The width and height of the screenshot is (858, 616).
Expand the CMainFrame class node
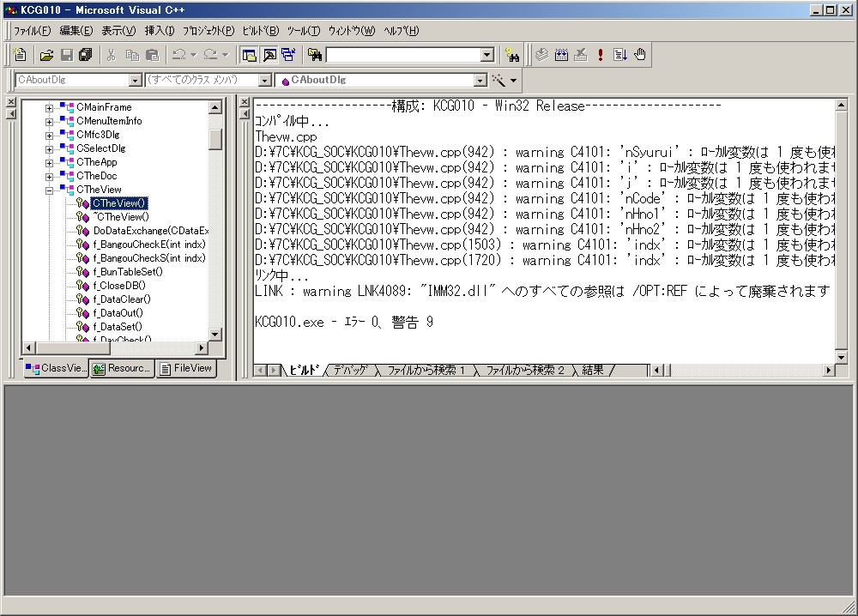pos(49,108)
